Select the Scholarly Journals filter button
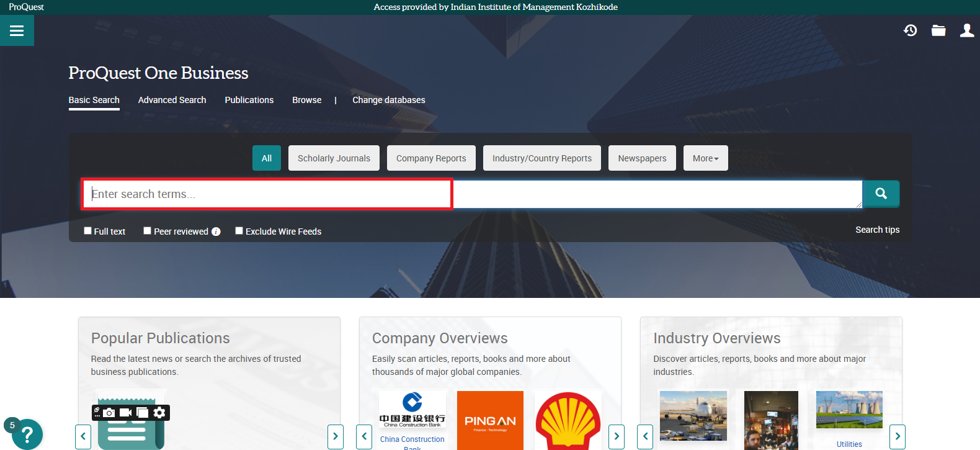 tap(334, 158)
